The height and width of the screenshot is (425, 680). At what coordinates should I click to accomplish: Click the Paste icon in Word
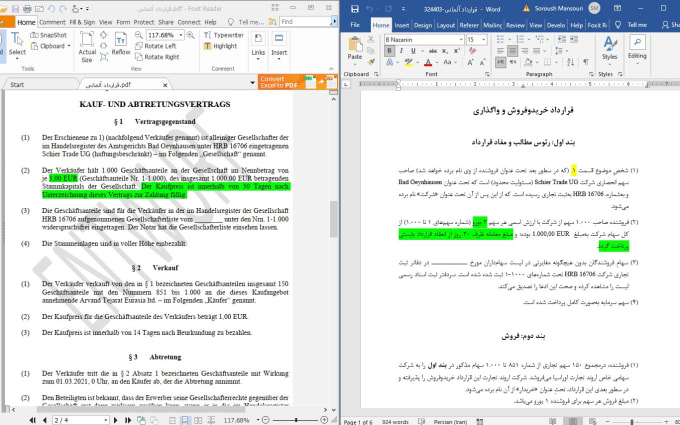(356, 50)
